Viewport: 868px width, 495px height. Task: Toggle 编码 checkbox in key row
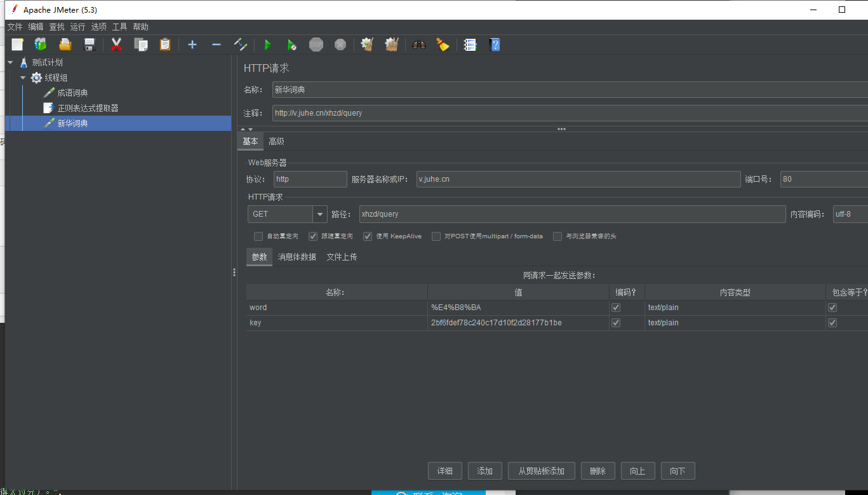(x=615, y=323)
